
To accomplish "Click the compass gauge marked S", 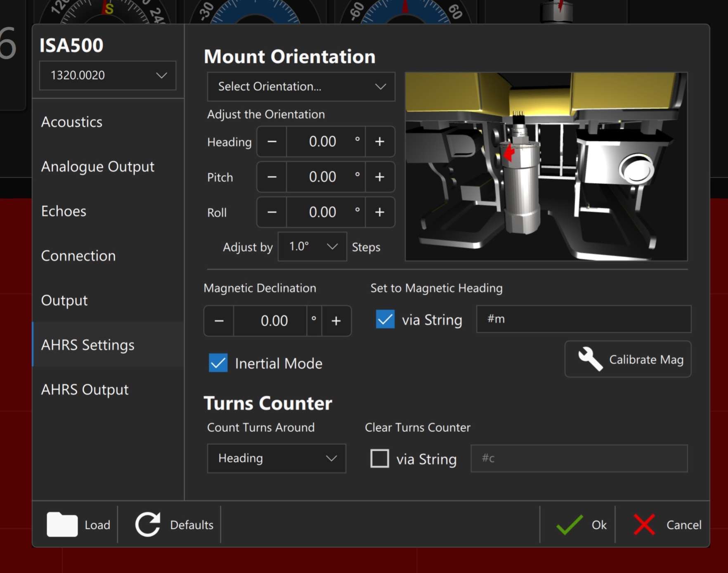I will pyautogui.click(x=105, y=12).
